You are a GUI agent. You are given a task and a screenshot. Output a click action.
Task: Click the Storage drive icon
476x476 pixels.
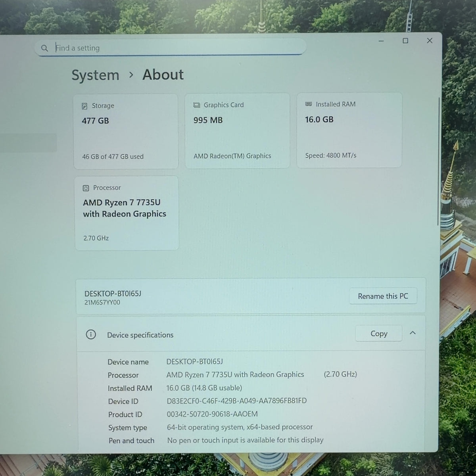click(84, 106)
